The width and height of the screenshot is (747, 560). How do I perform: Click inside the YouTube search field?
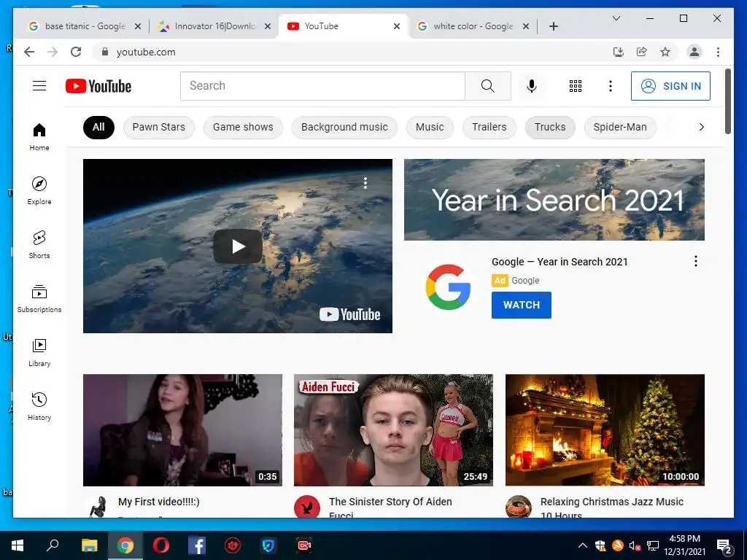point(322,86)
